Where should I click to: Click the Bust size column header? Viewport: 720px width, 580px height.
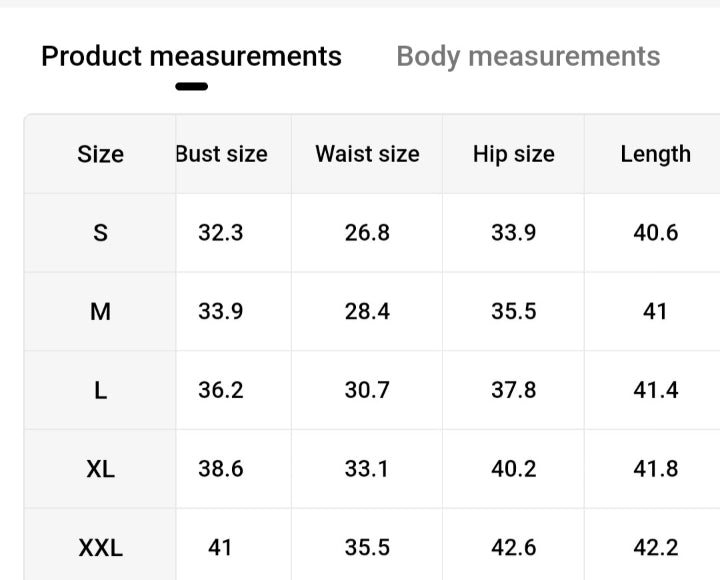[221, 154]
